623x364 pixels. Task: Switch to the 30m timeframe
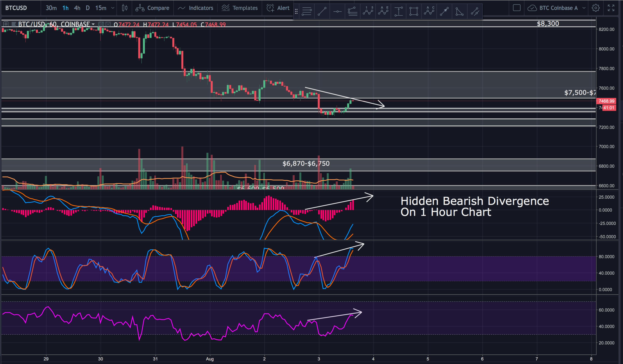click(51, 8)
